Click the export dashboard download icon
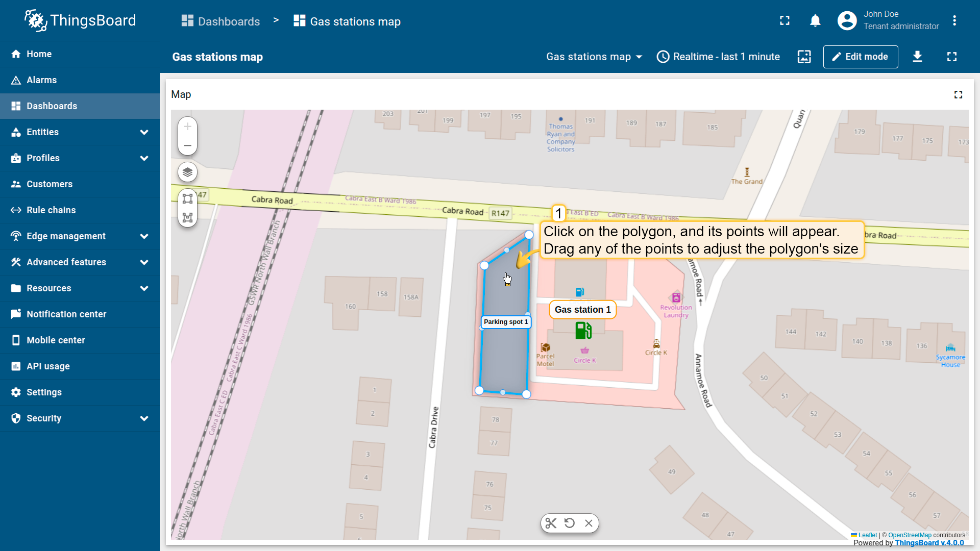Viewport: 980px width, 551px height. 917,57
